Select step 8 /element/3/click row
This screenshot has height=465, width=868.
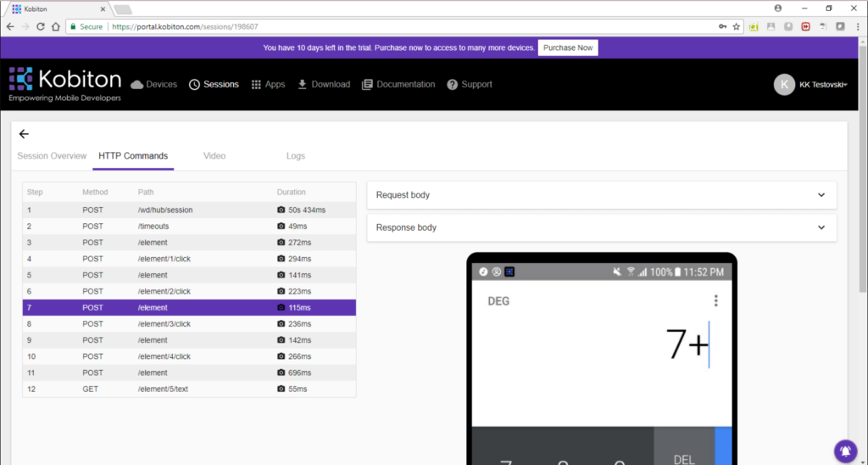(x=189, y=323)
